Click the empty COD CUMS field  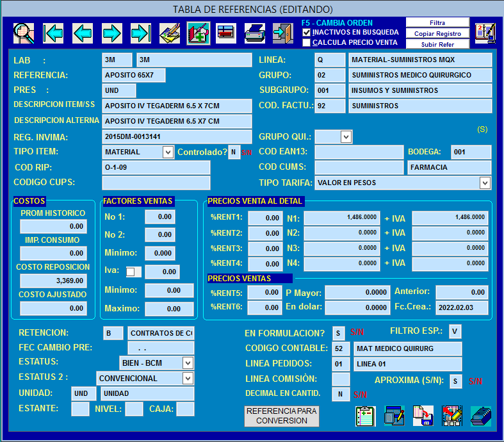tap(359, 167)
